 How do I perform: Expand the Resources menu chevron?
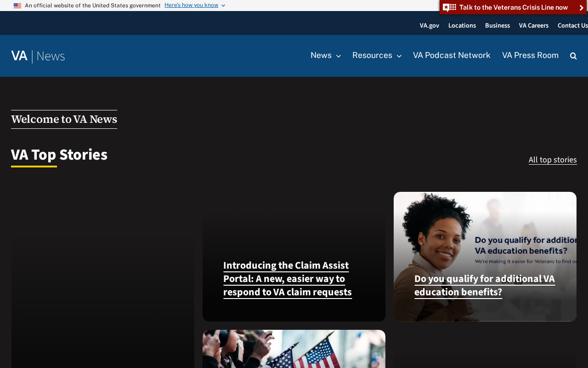point(399,56)
